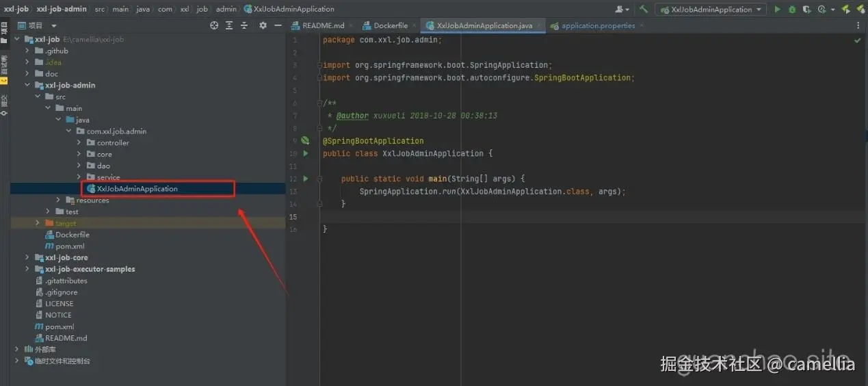Locate the opened file via the crosshair icon
The height and width of the screenshot is (386, 868).
tap(214, 25)
